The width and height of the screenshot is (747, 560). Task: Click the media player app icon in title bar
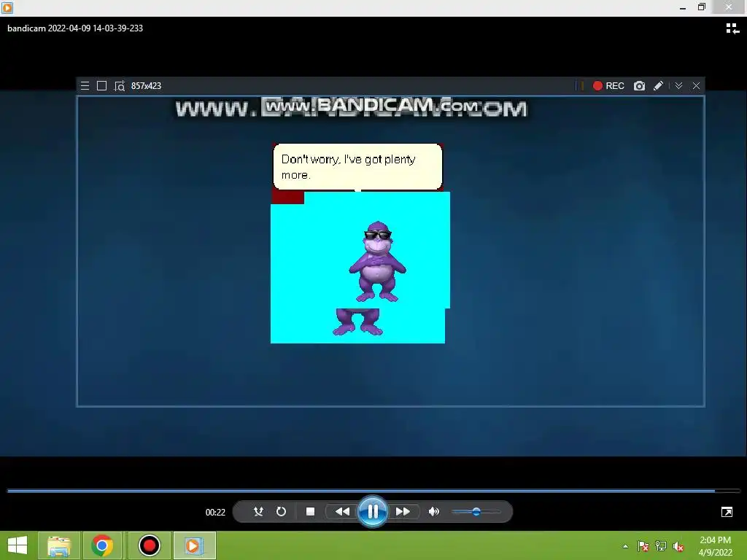pos(7,7)
